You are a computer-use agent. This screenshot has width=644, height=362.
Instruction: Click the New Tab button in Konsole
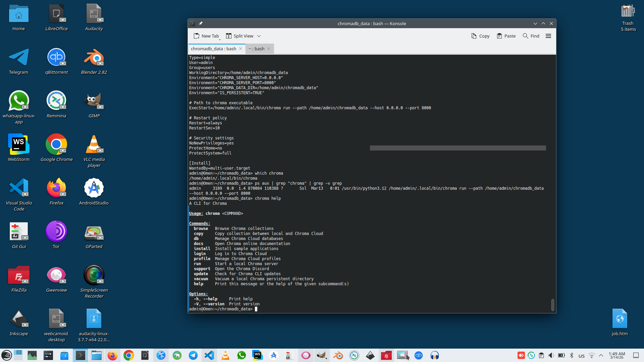coord(206,36)
